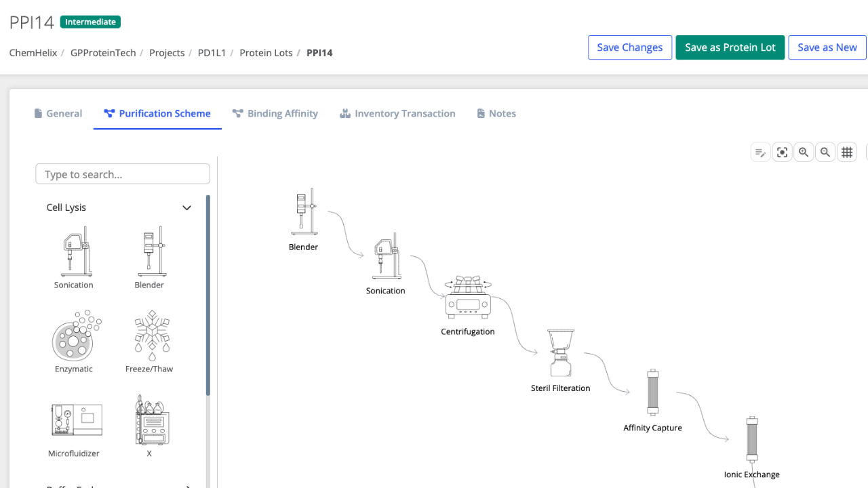Zoom in on the purification scheme canvas

804,152
